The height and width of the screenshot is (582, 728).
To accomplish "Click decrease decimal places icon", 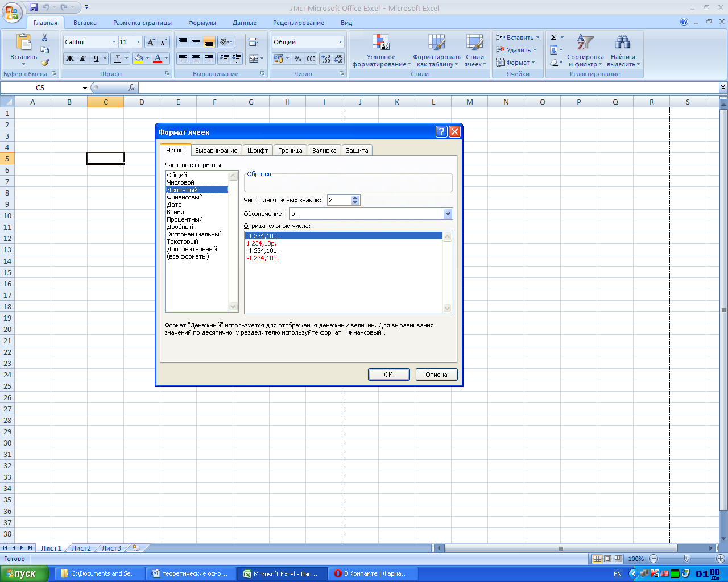I will pos(338,58).
